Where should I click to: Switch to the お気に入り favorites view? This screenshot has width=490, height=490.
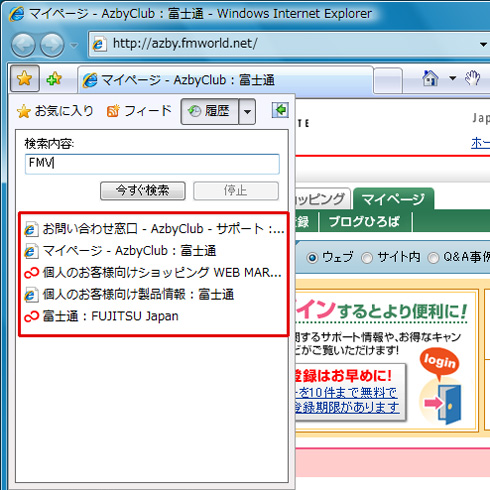(x=55, y=111)
